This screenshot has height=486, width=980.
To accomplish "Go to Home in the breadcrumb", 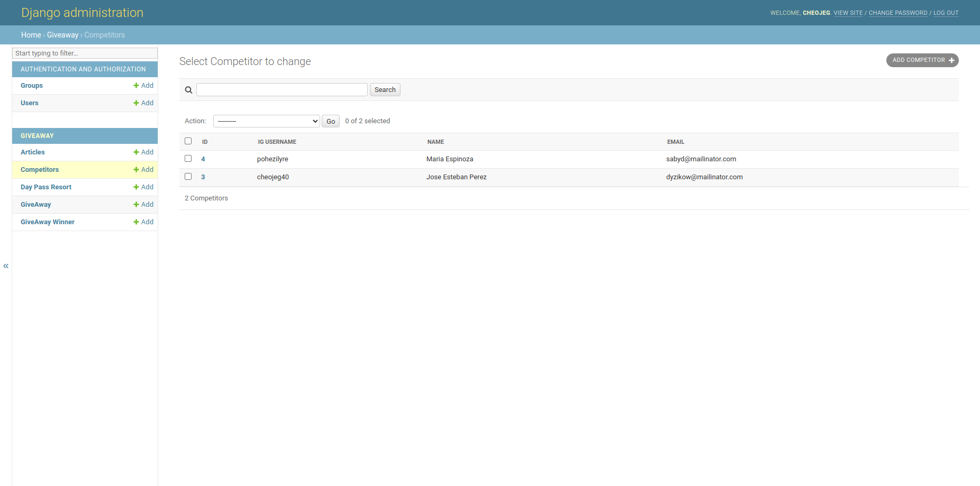I will [31, 35].
